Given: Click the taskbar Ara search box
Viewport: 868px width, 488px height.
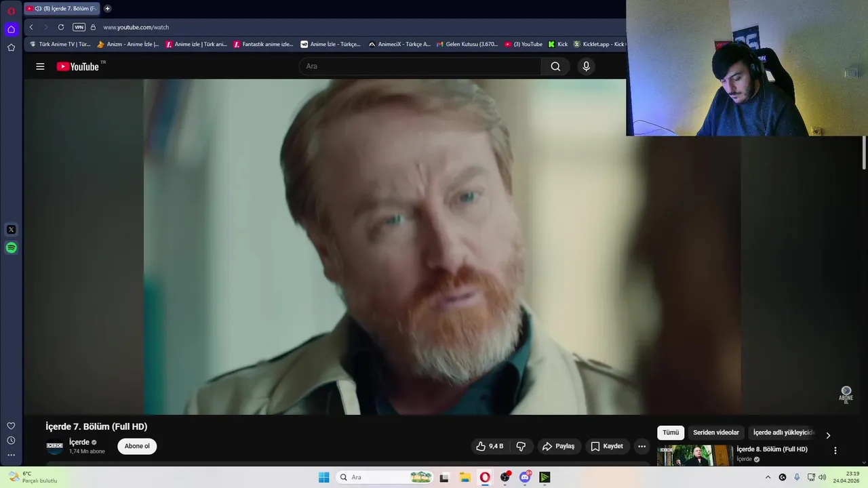Looking at the screenshot, I should (385, 477).
